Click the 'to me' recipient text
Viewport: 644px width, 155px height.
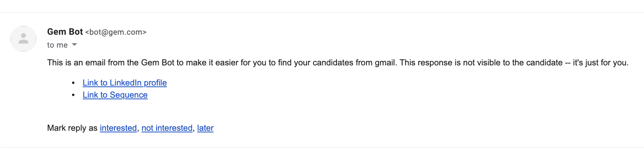57,45
